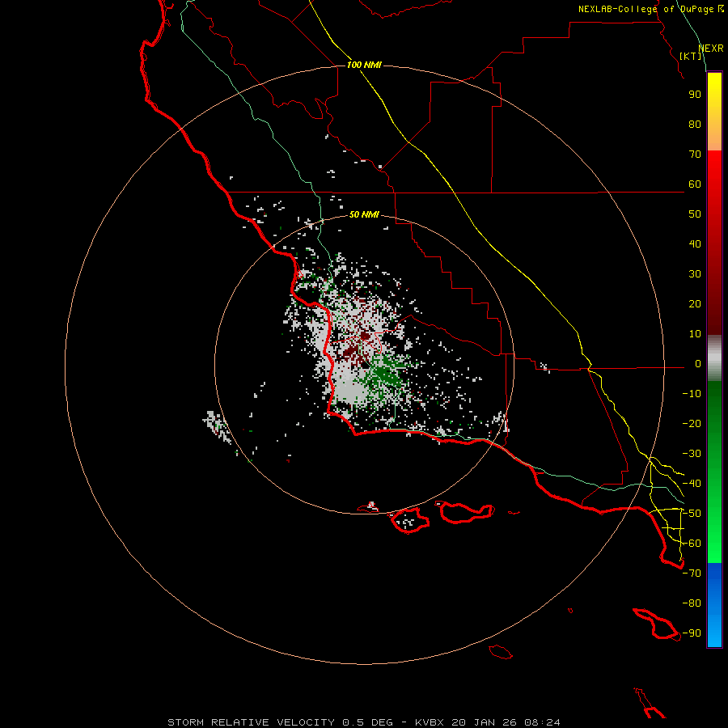Click the 0 value on the velocity scale
Viewport: 728px width, 728px height.
(x=698, y=364)
